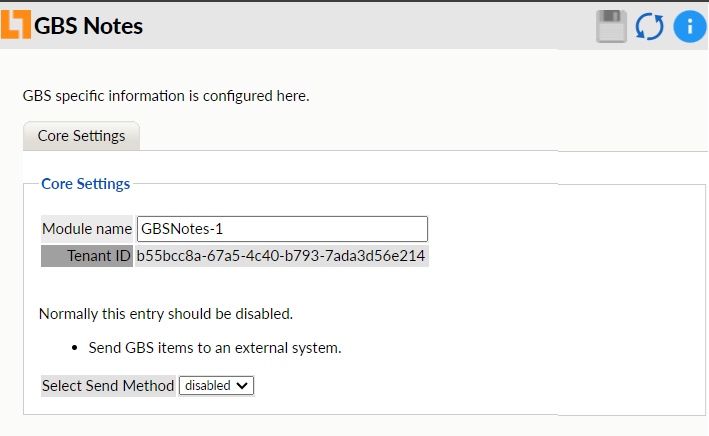Viewport: 709px width, 436px height.
Task: Click the save floppy disk icon
Action: pos(611,26)
